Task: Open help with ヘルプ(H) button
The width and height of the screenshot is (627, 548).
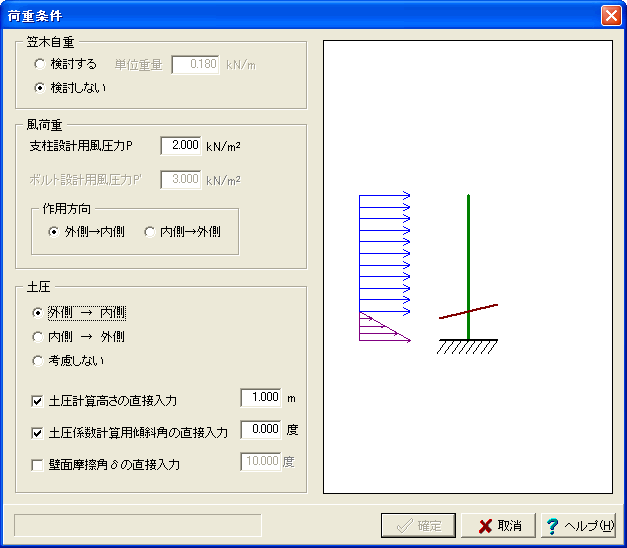Action: tap(578, 525)
